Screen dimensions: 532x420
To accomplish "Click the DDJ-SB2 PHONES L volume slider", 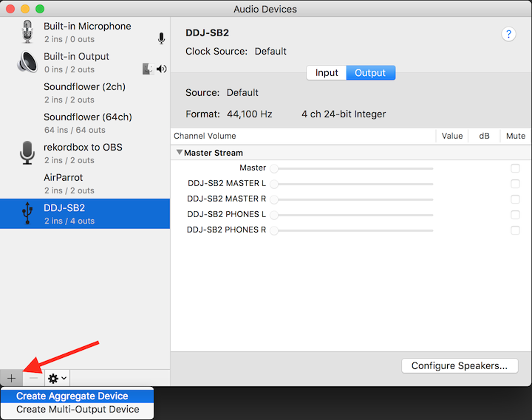I will 352,215.
